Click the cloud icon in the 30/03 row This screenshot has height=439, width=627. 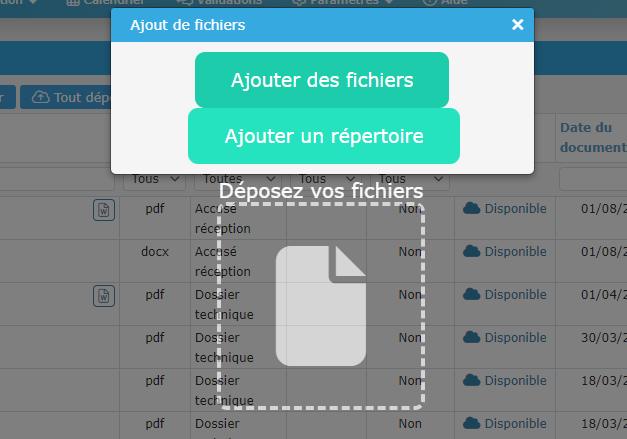pos(472,337)
